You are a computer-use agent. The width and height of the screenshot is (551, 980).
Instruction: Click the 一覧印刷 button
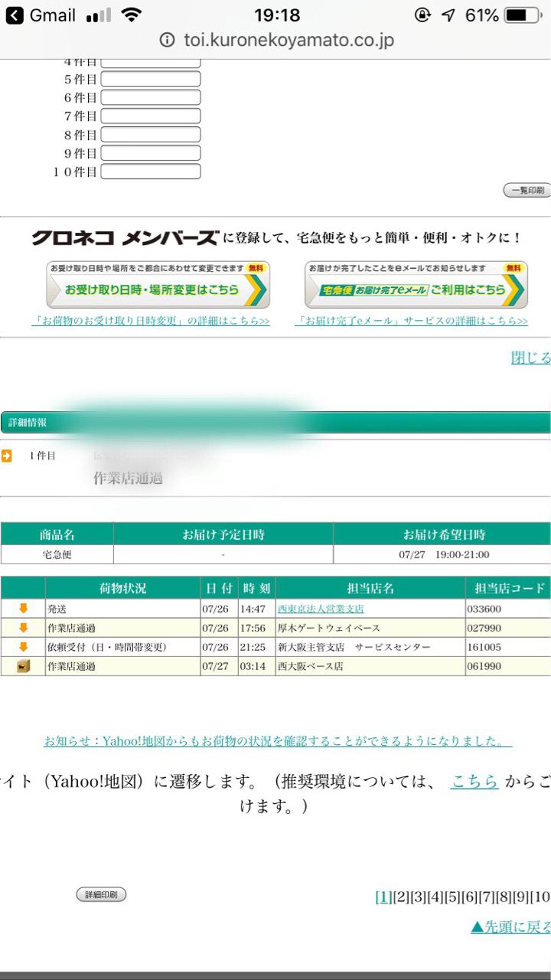[x=527, y=190]
